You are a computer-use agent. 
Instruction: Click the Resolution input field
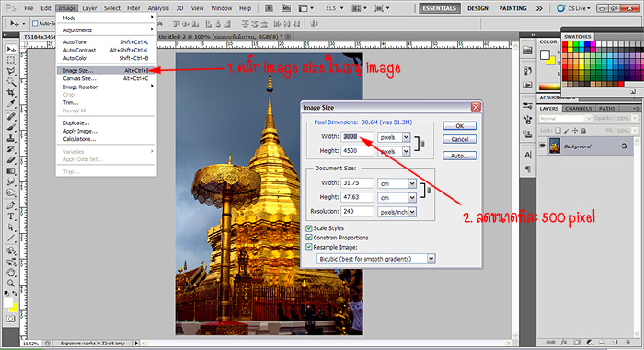357,212
